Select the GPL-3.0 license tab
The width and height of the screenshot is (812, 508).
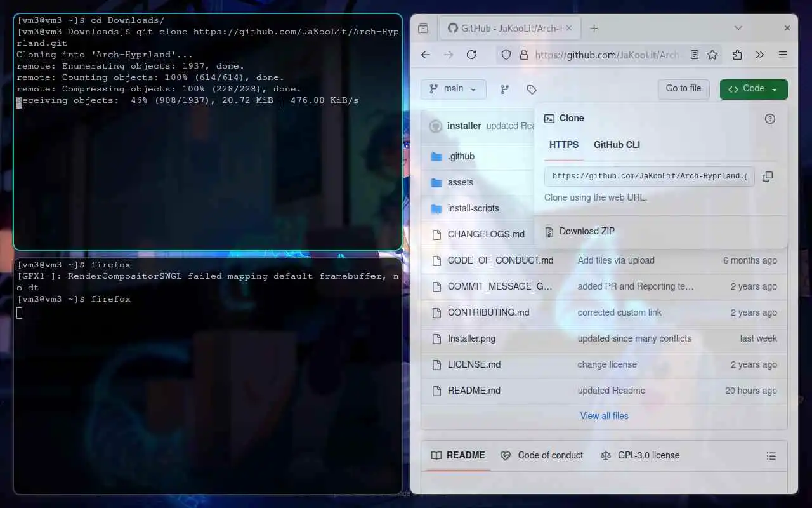point(640,455)
